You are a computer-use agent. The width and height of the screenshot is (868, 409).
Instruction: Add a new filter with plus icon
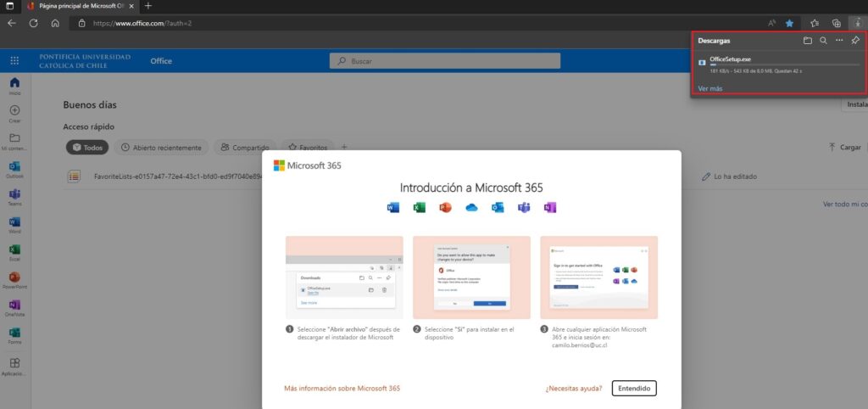[x=344, y=147]
